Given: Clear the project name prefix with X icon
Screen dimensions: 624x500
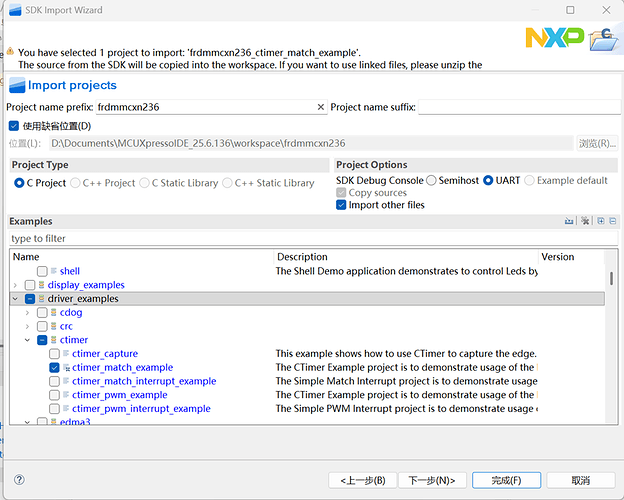Looking at the screenshot, I should click(x=320, y=107).
